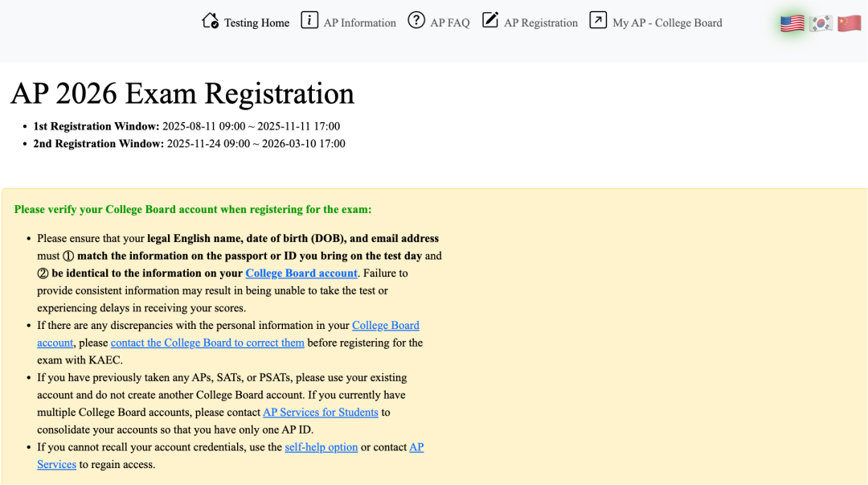This screenshot has height=485, width=868.
Task: Click the "self-help option" link
Action: (x=321, y=447)
